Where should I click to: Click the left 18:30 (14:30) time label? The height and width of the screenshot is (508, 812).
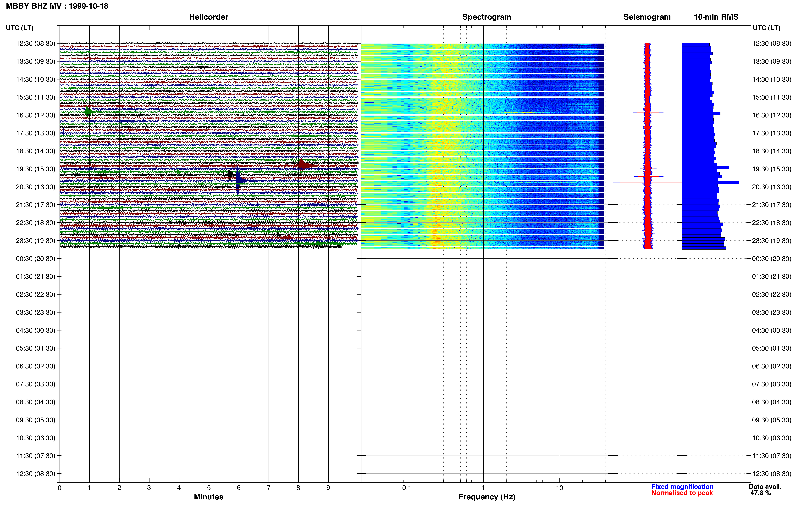coord(36,151)
